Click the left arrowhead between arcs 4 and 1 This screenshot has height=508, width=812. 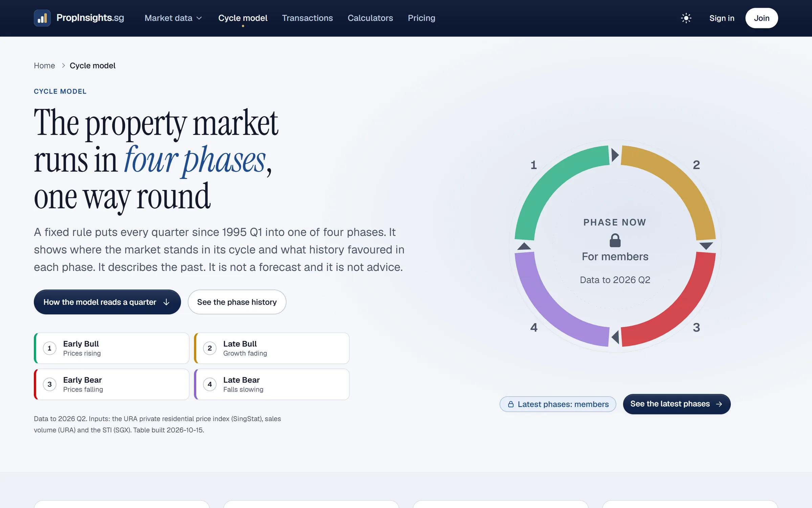click(524, 246)
